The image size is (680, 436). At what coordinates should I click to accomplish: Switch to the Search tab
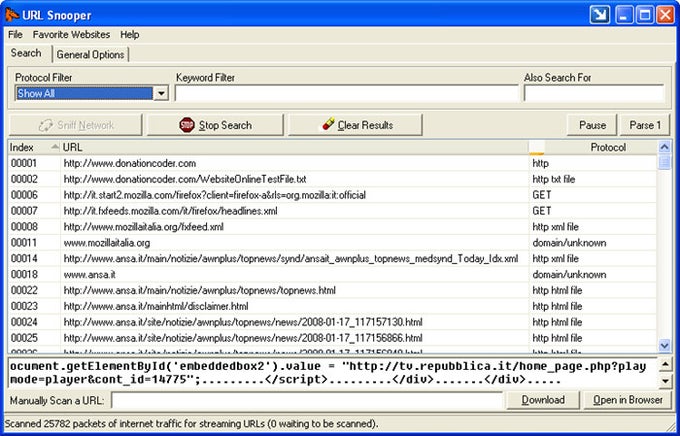26,53
